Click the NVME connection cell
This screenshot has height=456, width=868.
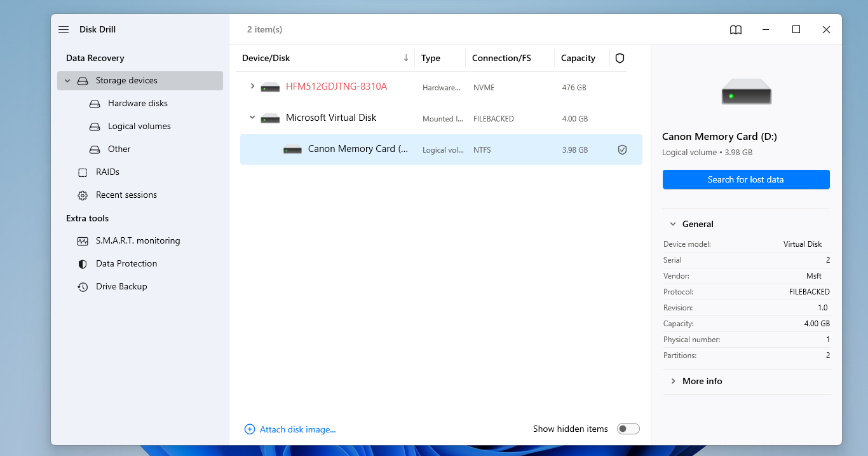point(484,87)
